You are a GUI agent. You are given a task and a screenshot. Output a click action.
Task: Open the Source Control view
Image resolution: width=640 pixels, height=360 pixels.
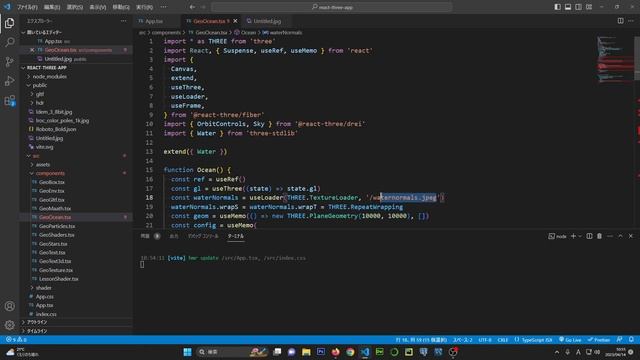9,62
